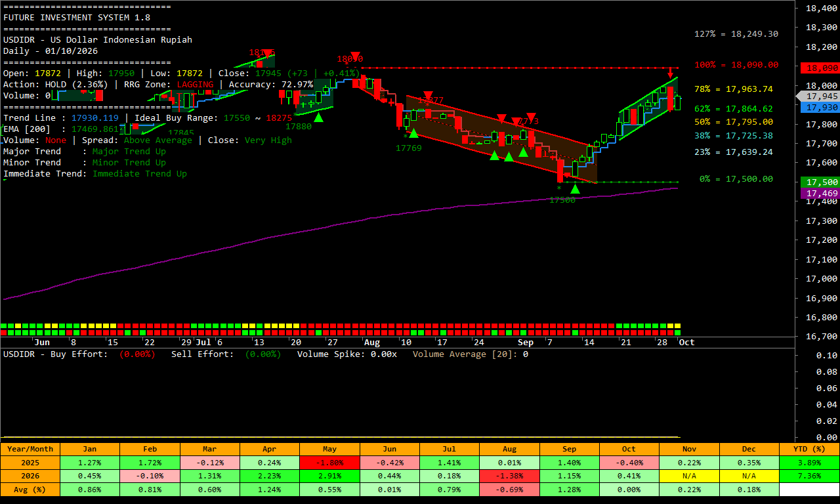Click the '127% = 18,249.30' Fibonacci label
Image resolution: width=840 pixels, height=504 pixels.
click(736, 34)
